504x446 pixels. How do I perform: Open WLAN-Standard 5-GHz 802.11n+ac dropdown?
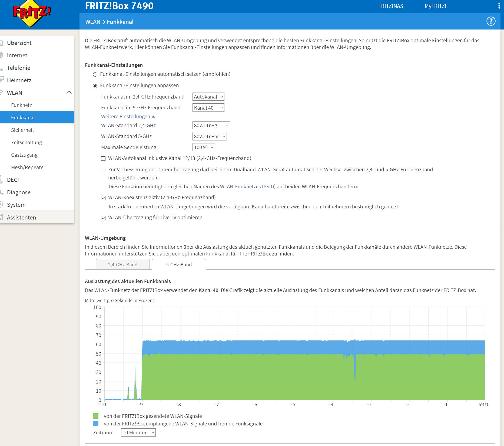click(210, 136)
